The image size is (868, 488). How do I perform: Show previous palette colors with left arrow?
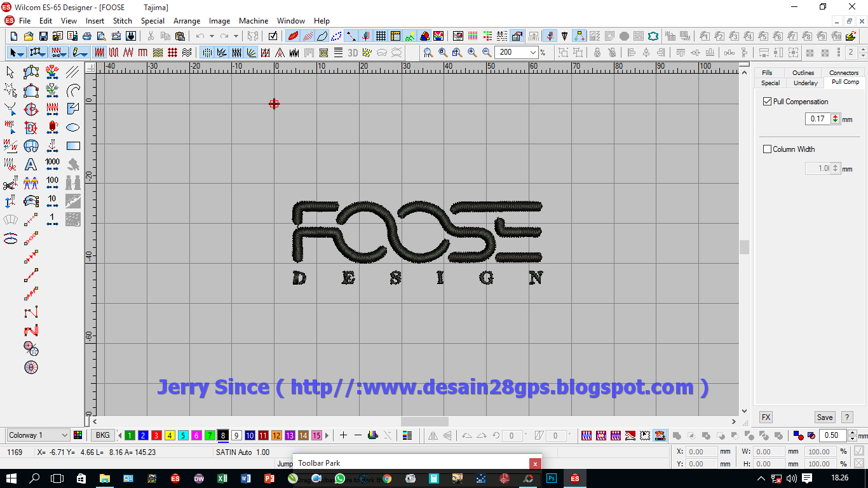(119, 435)
